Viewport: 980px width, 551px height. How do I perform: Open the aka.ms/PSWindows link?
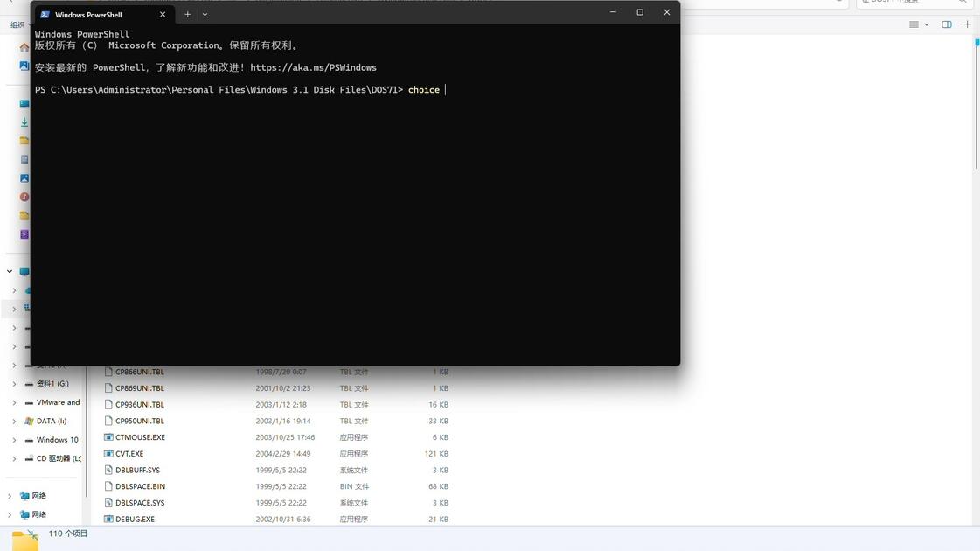point(313,67)
